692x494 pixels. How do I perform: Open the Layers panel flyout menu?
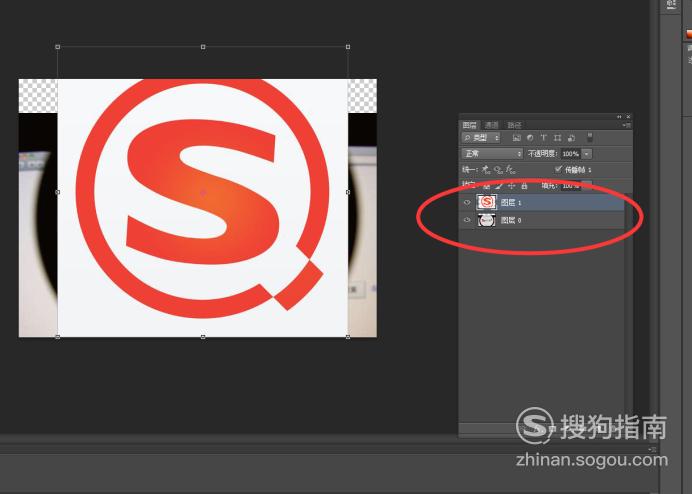627,125
